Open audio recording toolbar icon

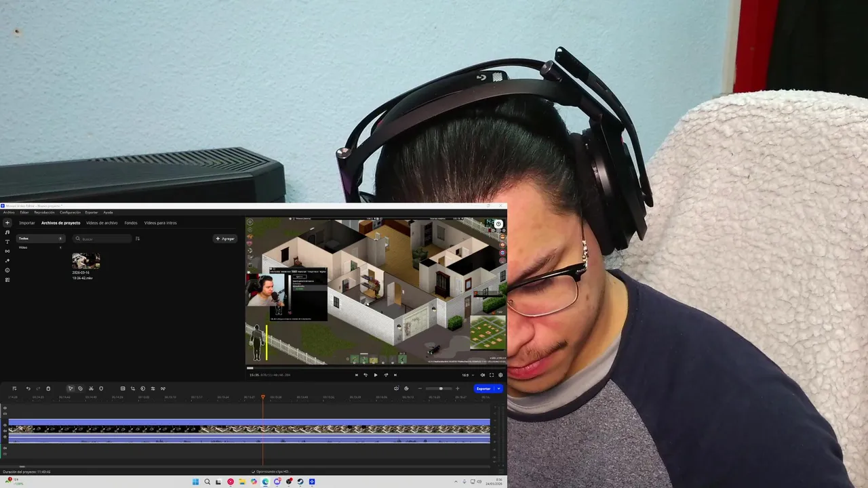tap(396, 388)
